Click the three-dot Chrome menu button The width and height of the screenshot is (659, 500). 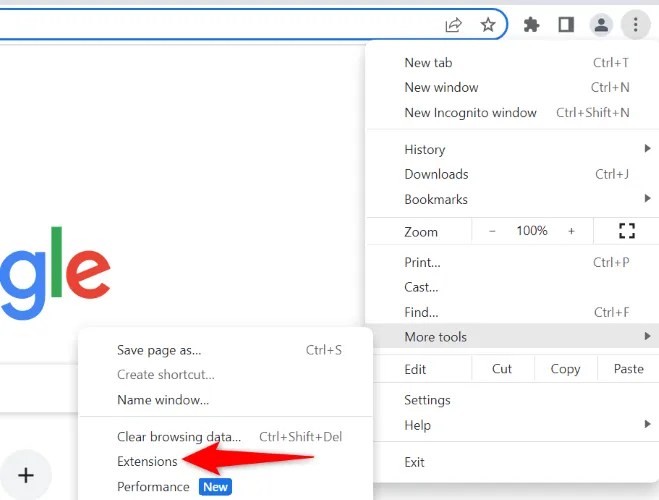(x=635, y=25)
